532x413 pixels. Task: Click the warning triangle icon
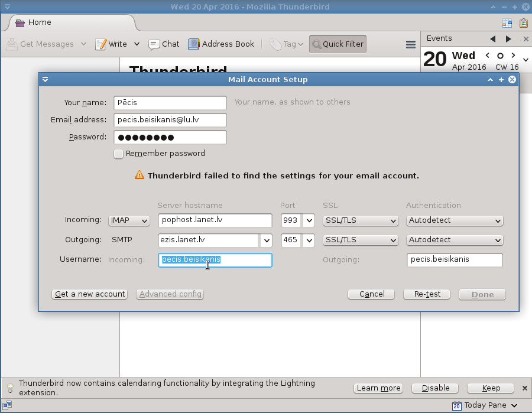140,175
